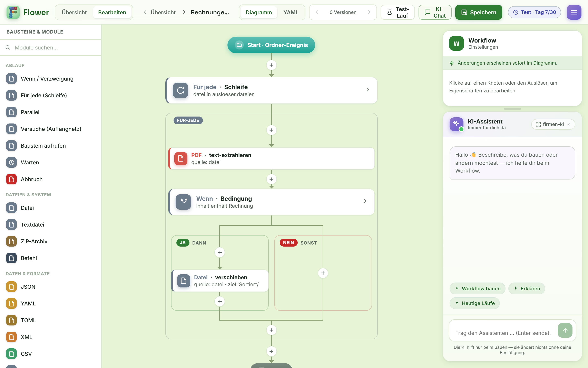Viewport: 588px width, 368px height.
Task: Click the PDF text-extrahieren node icon
Action: click(x=180, y=158)
